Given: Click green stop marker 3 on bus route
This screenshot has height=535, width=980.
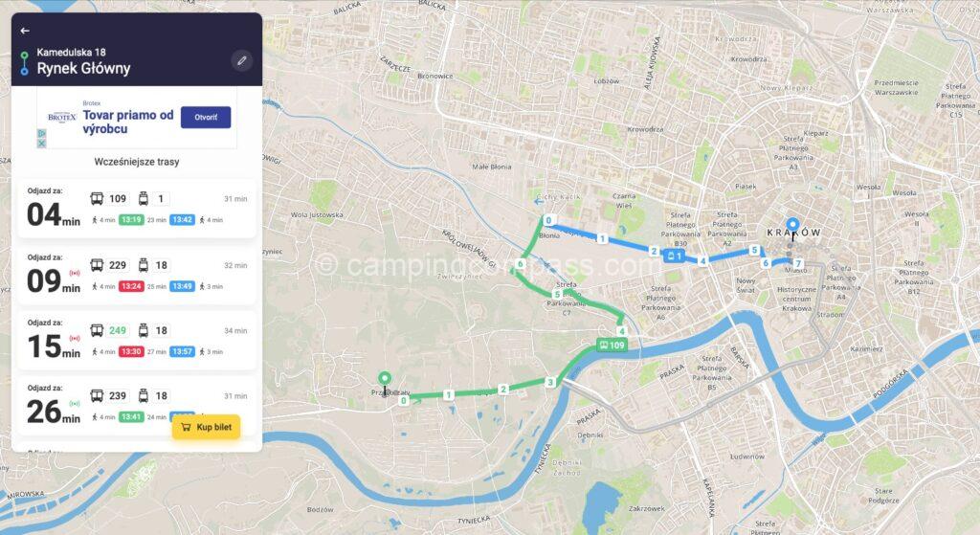Looking at the screenshot, I should pos(550,382).
